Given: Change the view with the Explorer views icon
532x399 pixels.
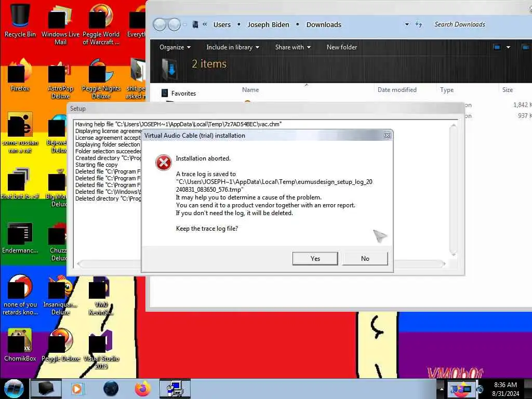Looking at the screenshot, I should pyautogui.click(x=497, y=47).
